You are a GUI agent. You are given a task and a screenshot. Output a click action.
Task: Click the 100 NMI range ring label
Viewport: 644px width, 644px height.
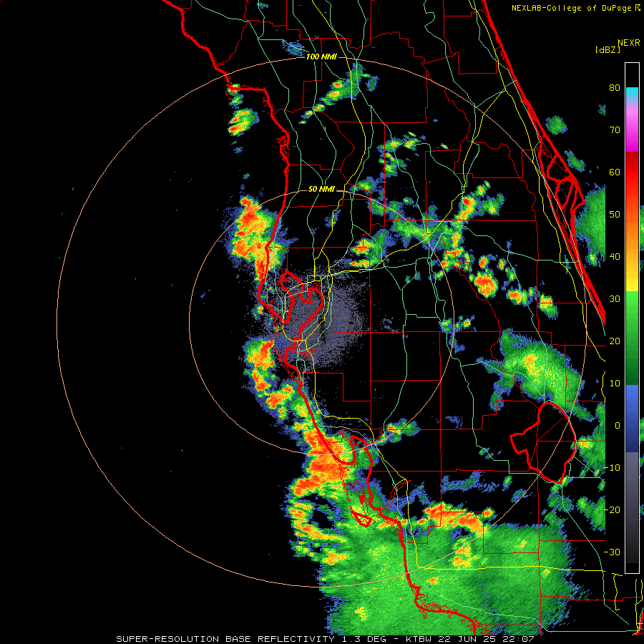coord(321,57)
